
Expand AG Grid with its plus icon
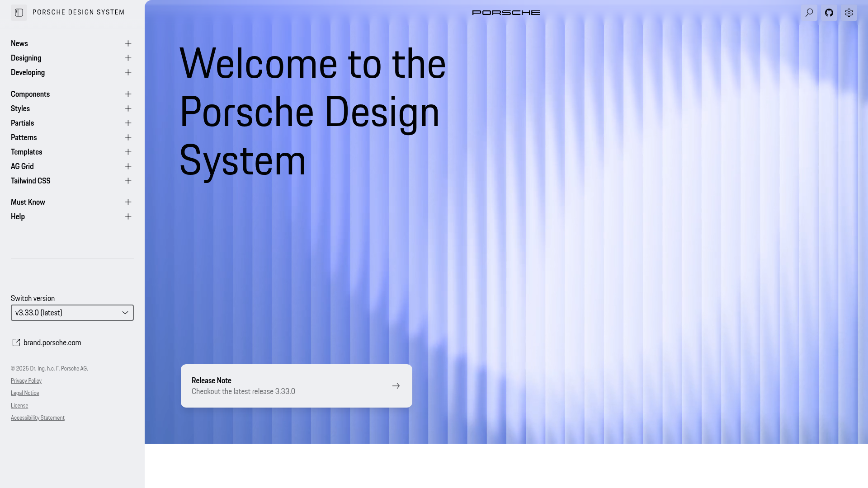tap(128, 166)
